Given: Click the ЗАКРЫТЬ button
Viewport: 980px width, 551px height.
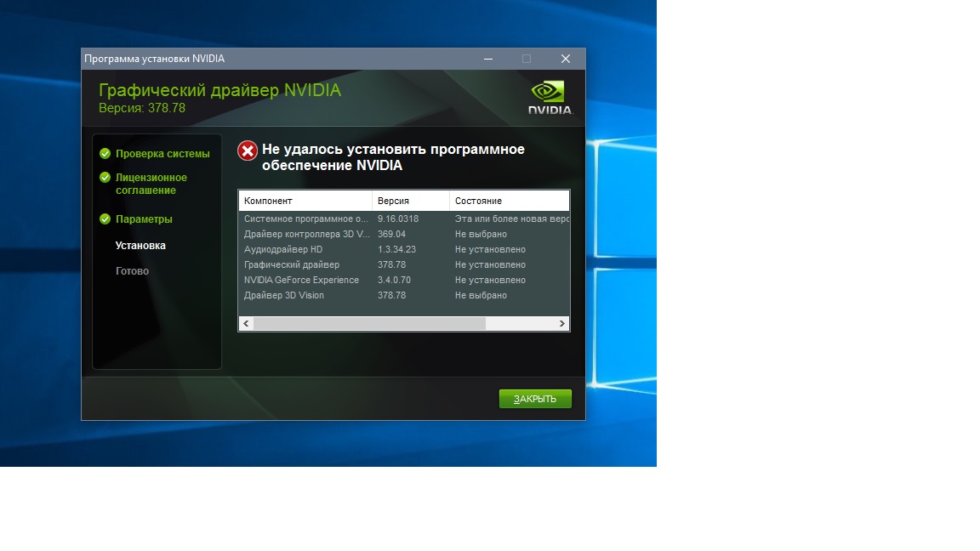Looking at the screenshot, I should pos(535,399).
